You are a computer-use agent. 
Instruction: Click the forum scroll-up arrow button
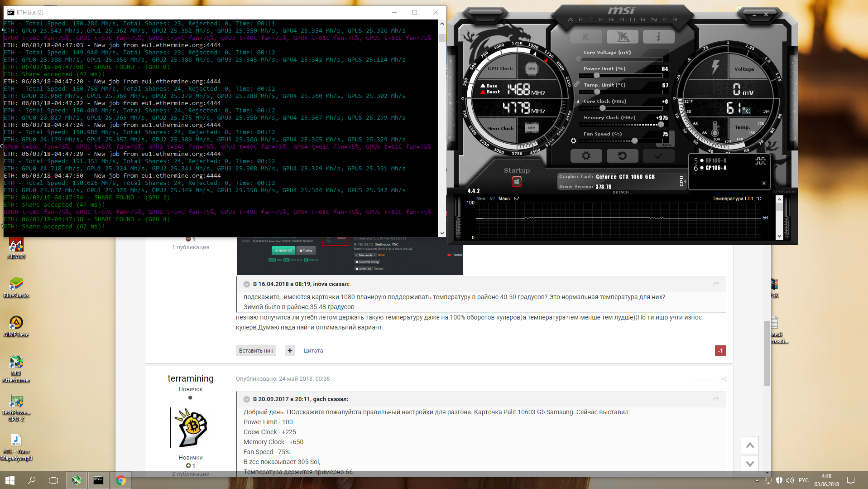pos(750,445)
